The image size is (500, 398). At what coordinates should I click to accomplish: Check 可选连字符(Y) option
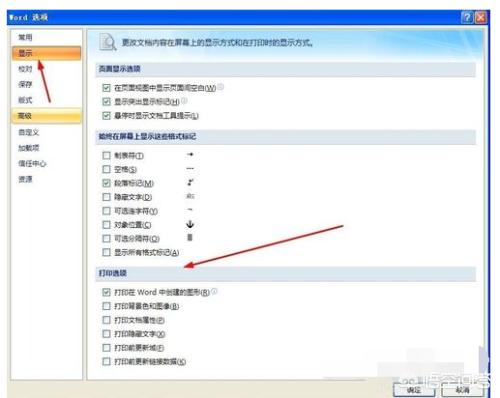pyautogui.click(x=106, y=211)
